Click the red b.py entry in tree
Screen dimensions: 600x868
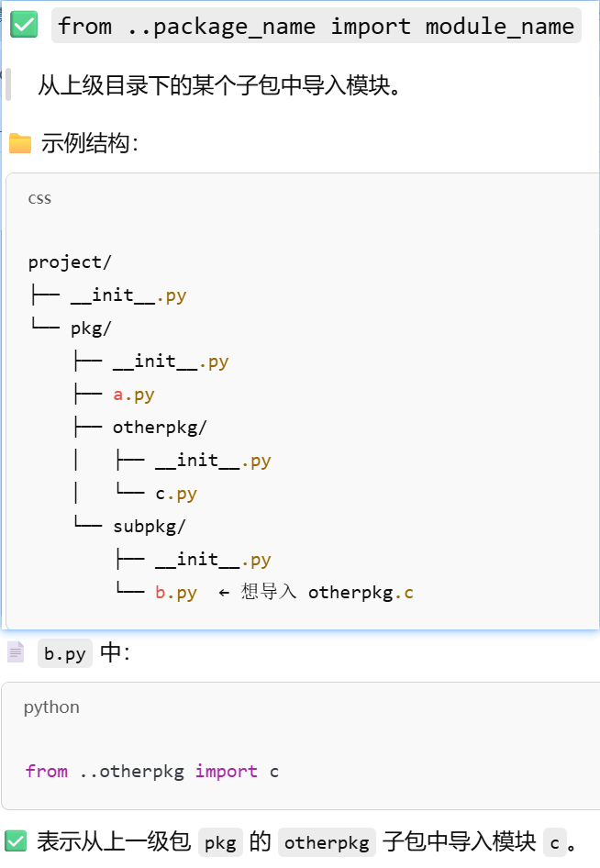(x=176, y=593)
